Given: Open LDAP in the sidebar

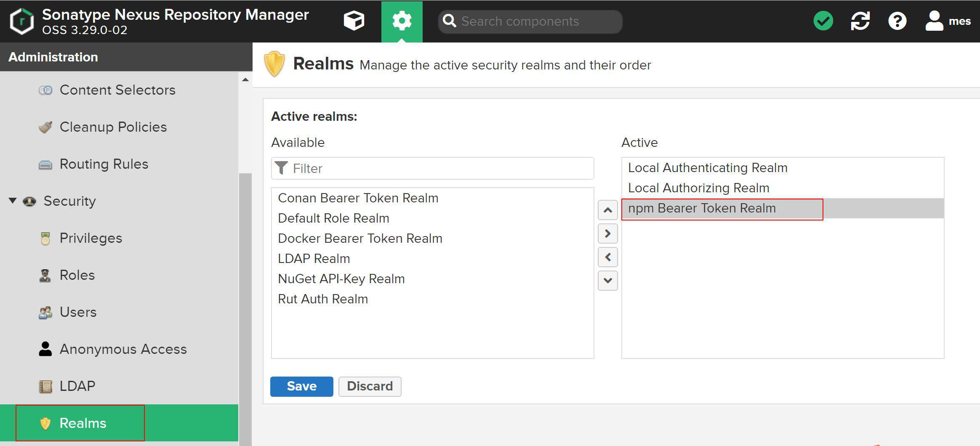Looking at the screenshot, I should point(119,386).
